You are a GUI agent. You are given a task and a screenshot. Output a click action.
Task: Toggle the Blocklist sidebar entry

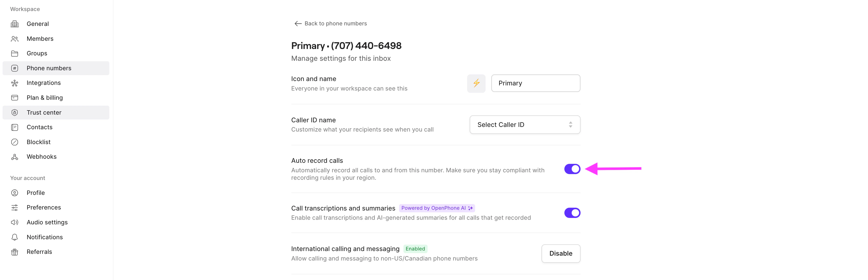pos(38,142)
